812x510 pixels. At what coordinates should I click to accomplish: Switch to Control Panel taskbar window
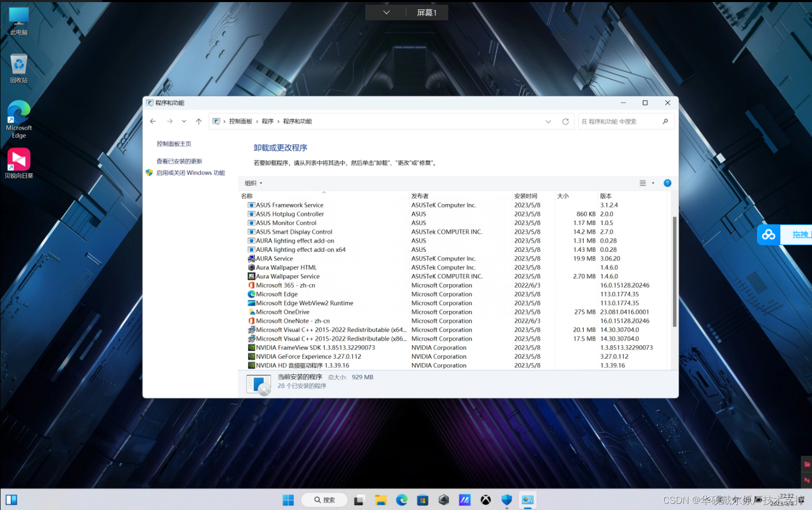[528, 500]
